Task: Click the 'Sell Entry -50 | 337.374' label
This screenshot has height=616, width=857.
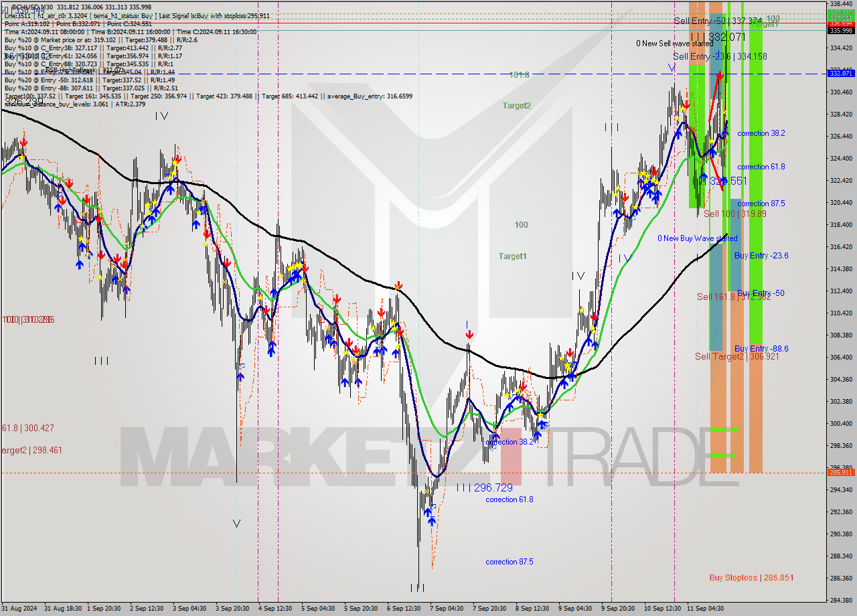Action: (x=718, y=21)
